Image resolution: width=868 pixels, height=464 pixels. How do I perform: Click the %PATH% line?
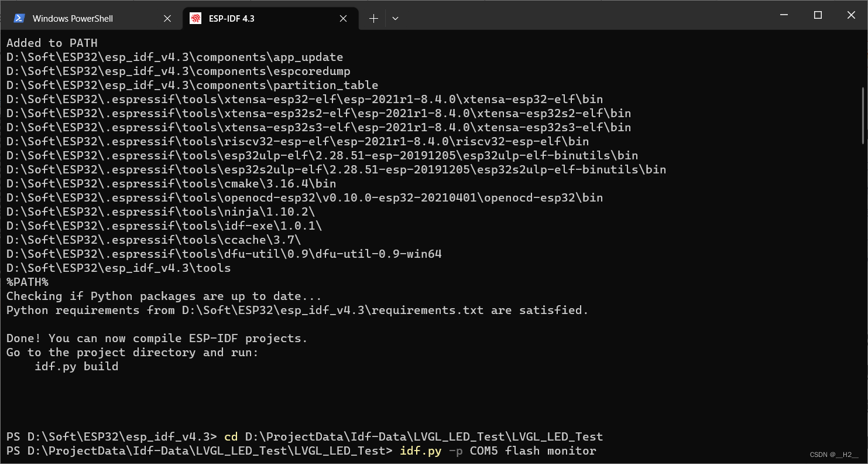[x=28, y=282]
